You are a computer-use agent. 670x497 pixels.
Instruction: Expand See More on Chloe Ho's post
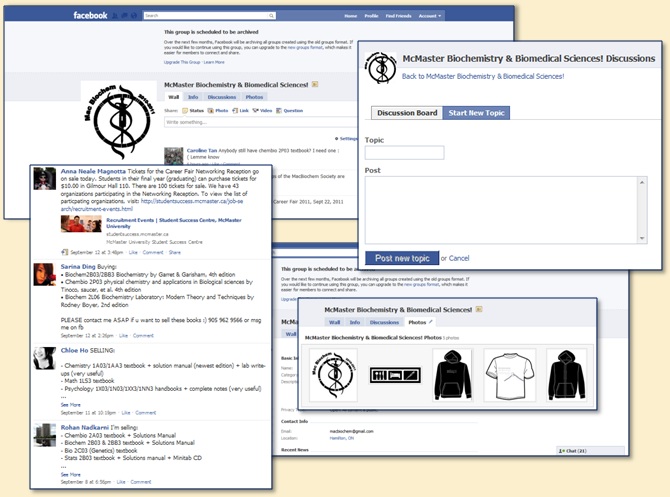click(x=70, y=405)
